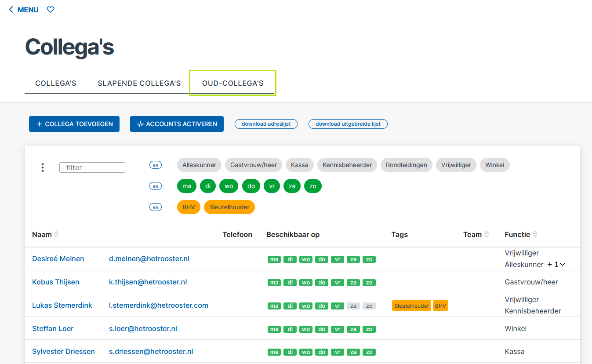Toggle the vr day filter

272,186
